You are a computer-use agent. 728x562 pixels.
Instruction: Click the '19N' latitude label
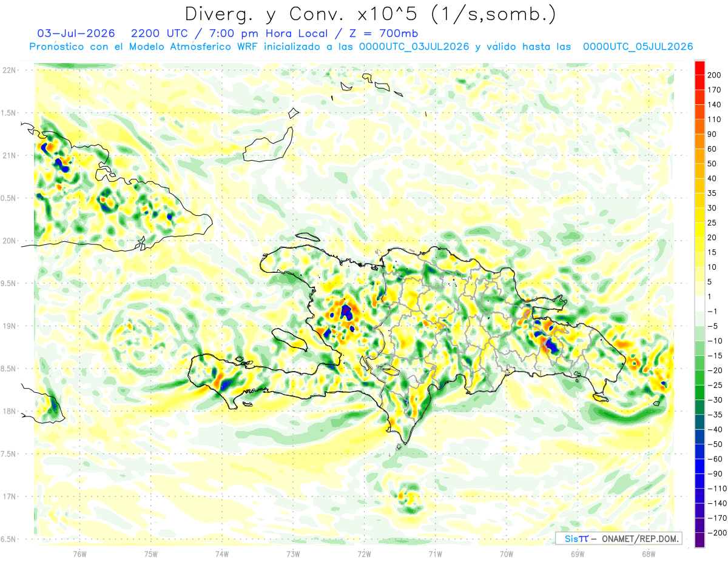coord(9,326)
